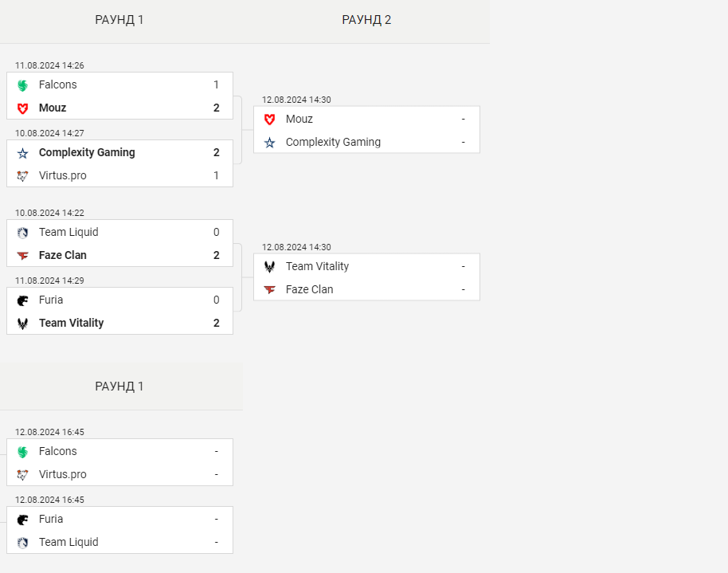Select the РАУНД 2 column header
Screen dimensions: 728x573
(366, 20)
